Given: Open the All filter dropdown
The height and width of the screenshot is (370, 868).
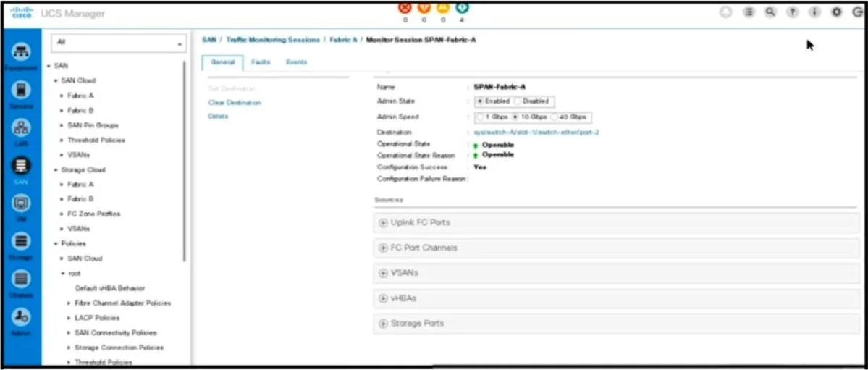Looking at the screenshot, I should tap(119, 43).
